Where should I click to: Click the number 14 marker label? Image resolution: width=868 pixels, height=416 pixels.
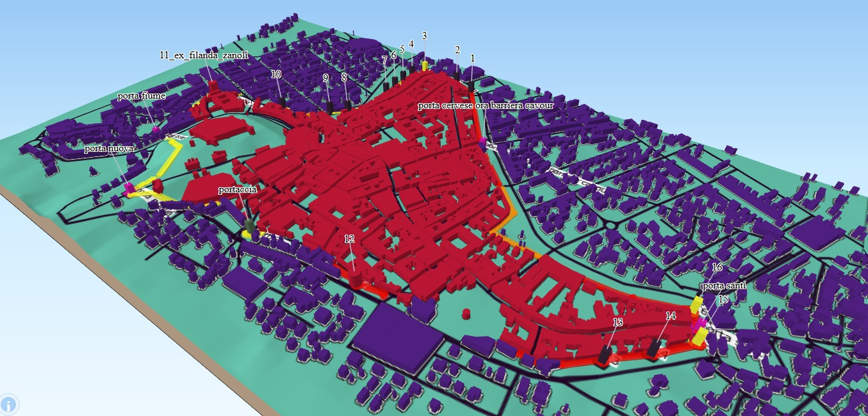point(671,315)
